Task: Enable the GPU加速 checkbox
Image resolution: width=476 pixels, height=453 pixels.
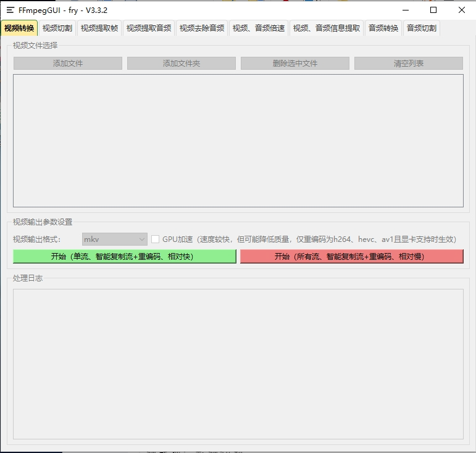Action: point(155,239)
